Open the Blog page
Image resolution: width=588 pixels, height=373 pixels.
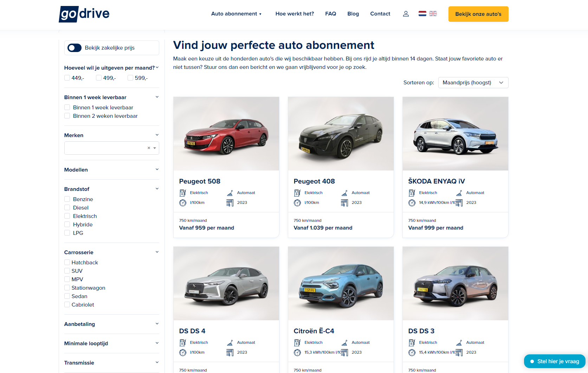353,14
